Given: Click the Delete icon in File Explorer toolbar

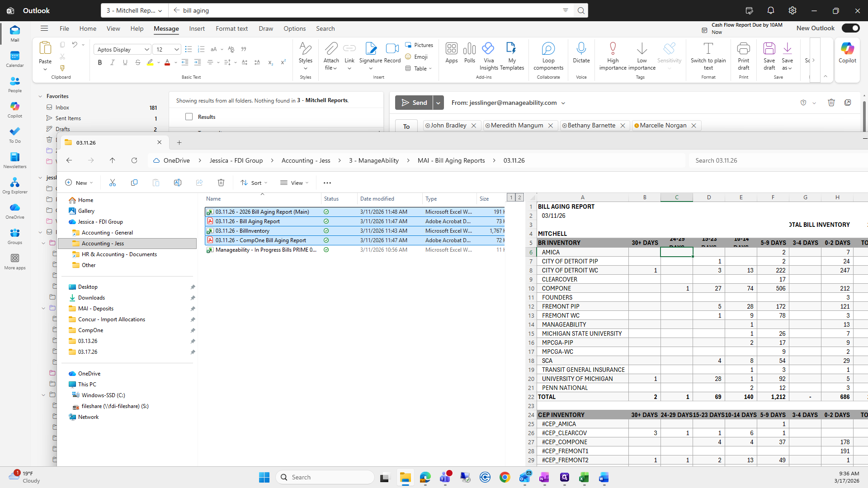Looking at the screenshot, I should click(221, 183).
